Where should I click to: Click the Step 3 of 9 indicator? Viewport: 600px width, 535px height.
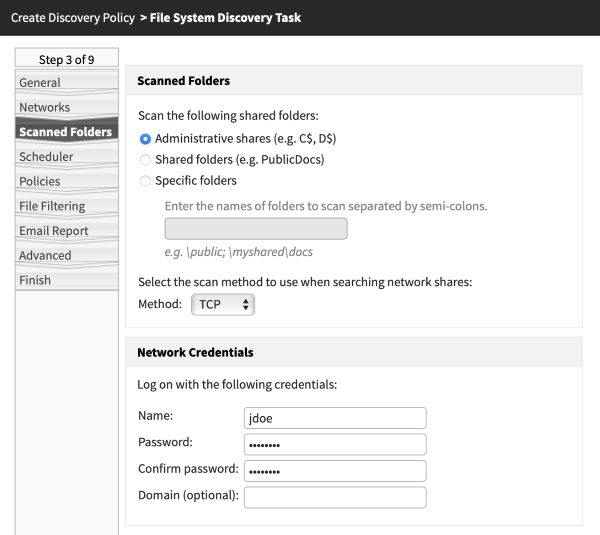(67, 59)
